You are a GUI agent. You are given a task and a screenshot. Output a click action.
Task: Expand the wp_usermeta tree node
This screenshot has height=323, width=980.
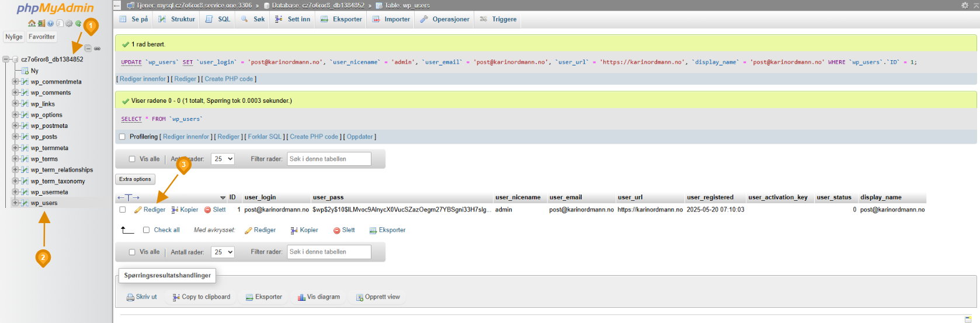[15, 192]
